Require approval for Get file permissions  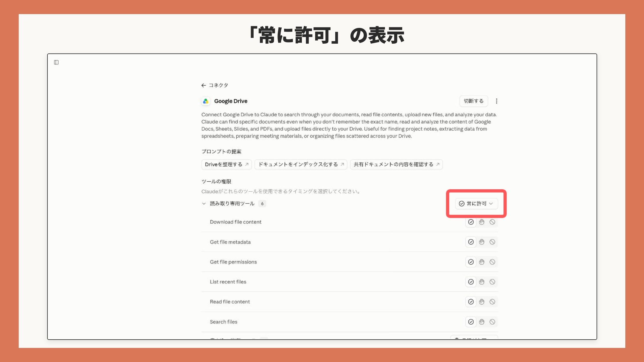click(482, 262)
